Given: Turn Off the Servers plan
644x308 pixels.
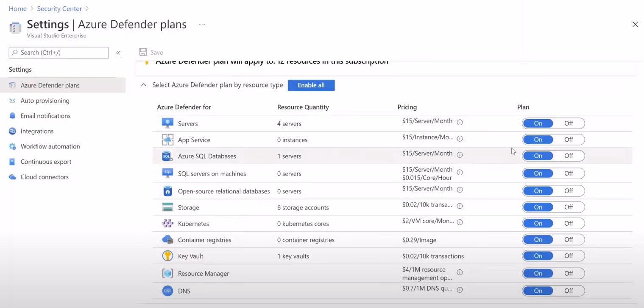Looking at the screenshot, I should click(569, 123).
